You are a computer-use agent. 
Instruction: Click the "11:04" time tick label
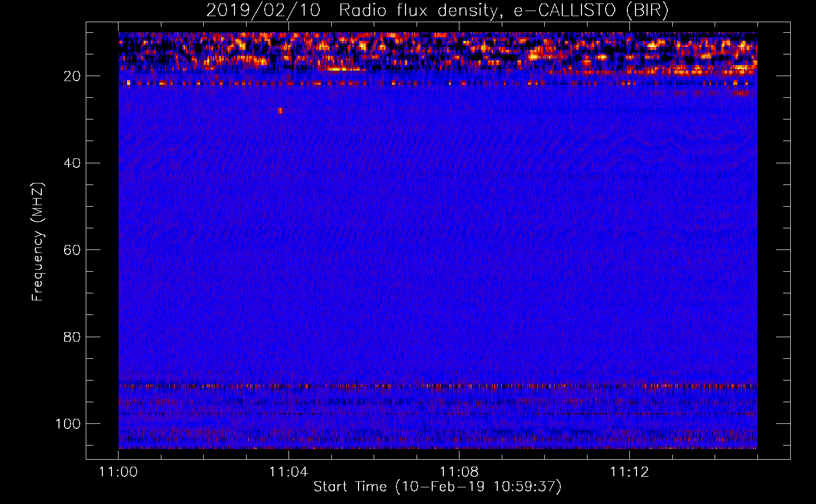pyautogui.click(x=288, y=472)
